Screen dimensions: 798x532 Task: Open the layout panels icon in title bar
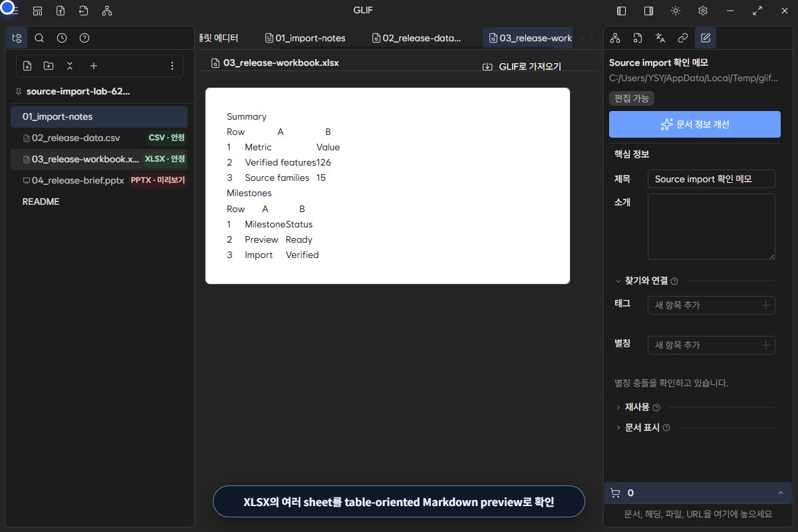38,11
